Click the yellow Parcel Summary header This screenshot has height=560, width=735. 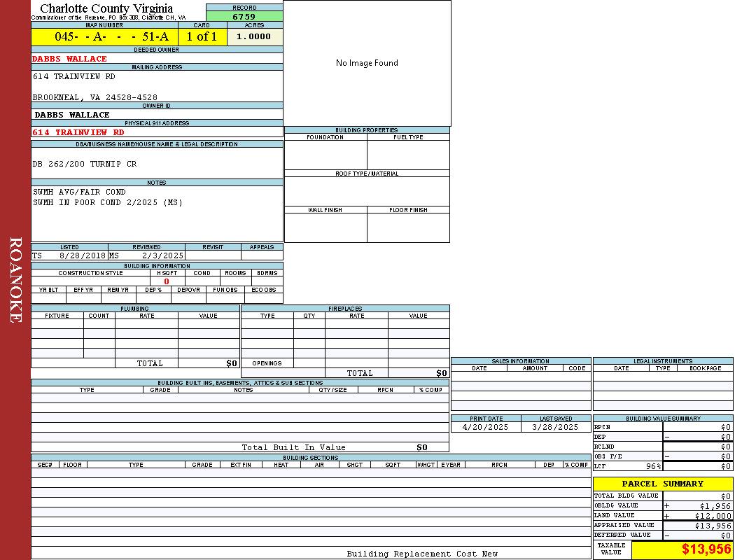(x=662, y=484)
